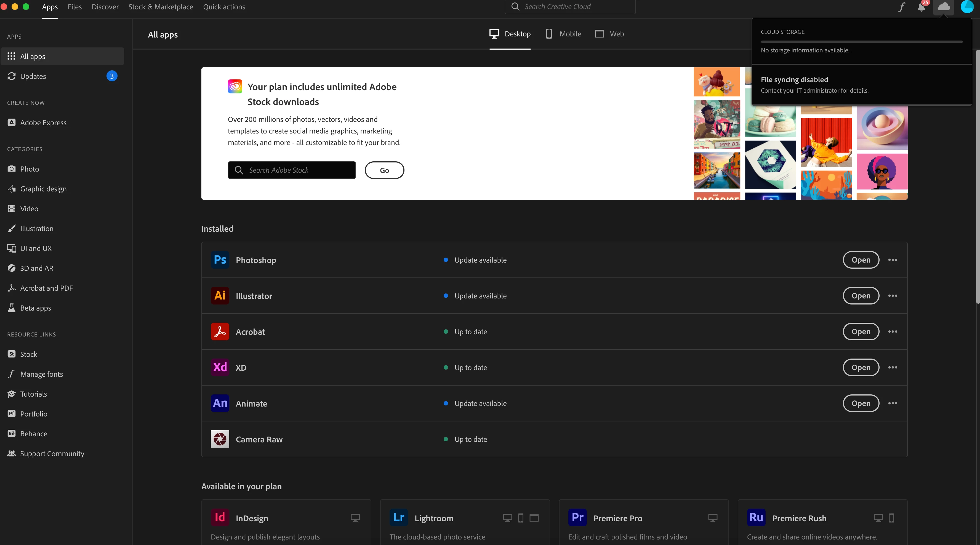Click the Camera Raw icon
This screenshot has width=980, height=545.
pyautogui.click(x=220, y=439)
